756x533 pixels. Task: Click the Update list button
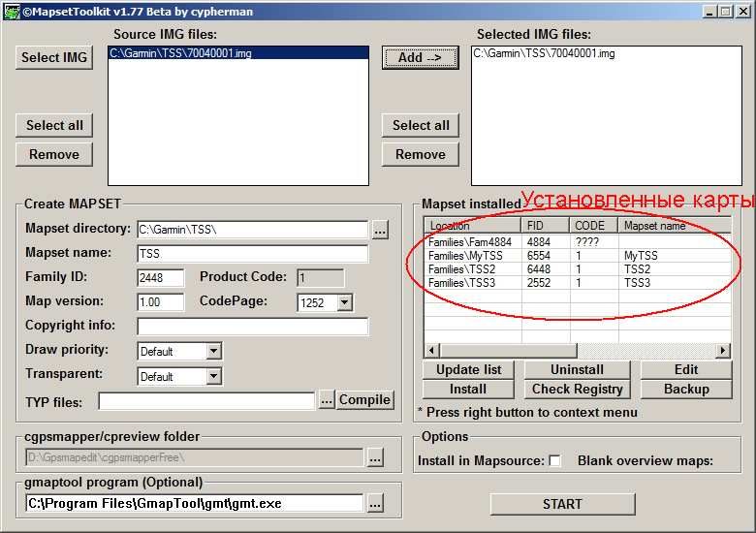(468, 369)
